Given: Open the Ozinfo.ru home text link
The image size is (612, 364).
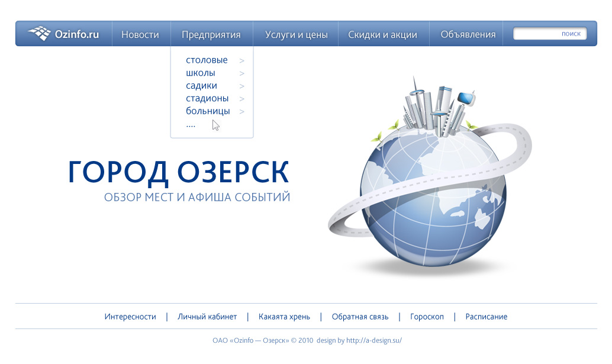Looking at the screenshot, I should [x=77, y=34].
